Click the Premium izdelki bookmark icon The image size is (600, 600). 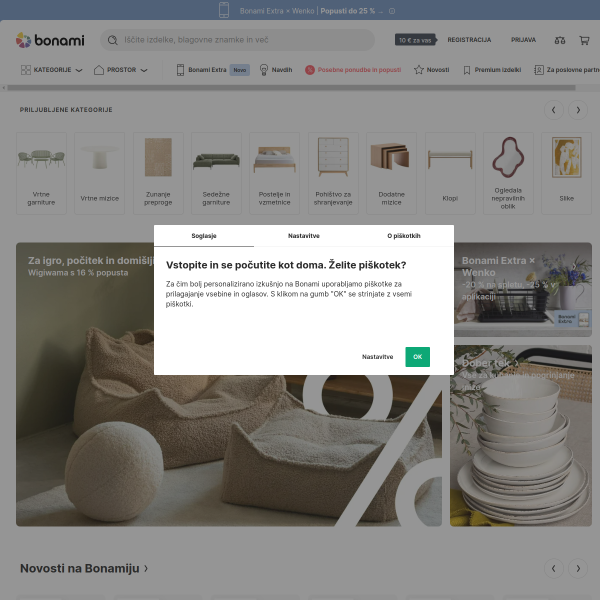(466, 70)
